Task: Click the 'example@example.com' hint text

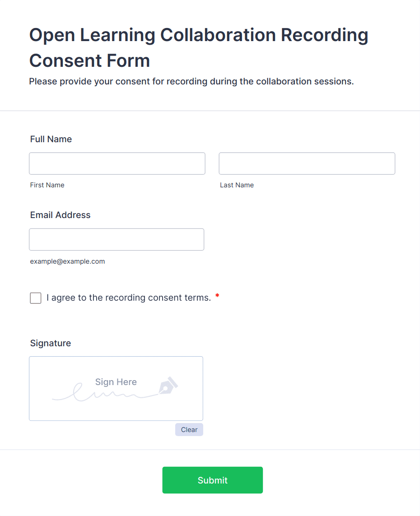Action: (x=67, y=261)
